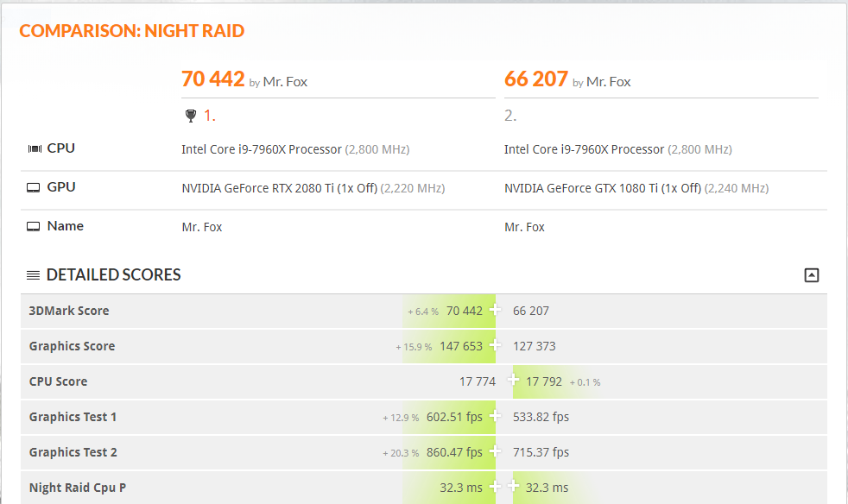848x504 pixels.
Task: Click the + 12.9 % difference label
Action: [401, 418]
